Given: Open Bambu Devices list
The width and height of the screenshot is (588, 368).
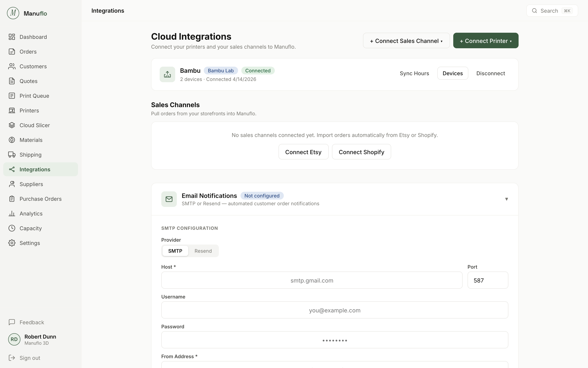Looking at the screenshot, I should [453, 73].
